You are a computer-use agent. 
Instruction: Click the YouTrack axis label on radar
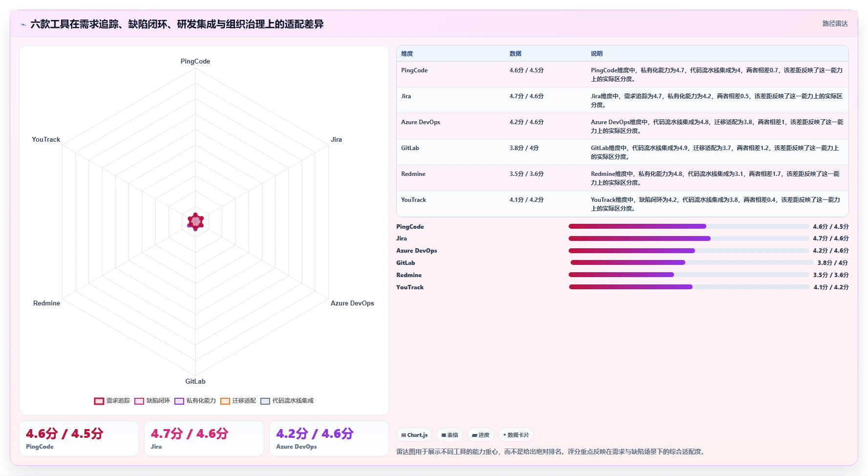point(46,139)
